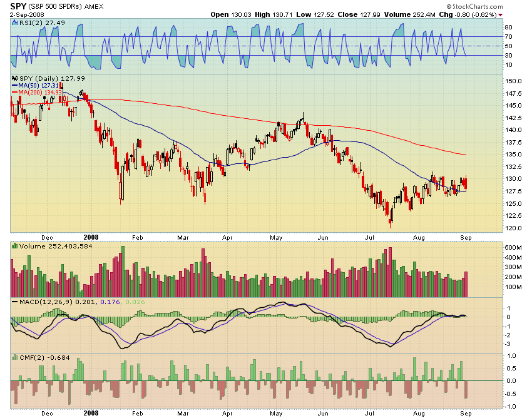Click the Sep label under price chart
532x418 pixels.
coord(466,238)
